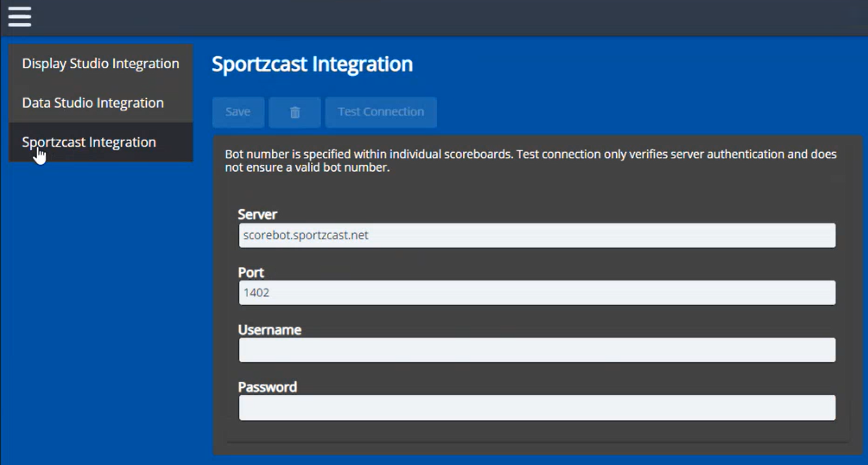Viewport: 868px width, 465px height.
Task: Open Display Studio Integration in sidebar
Action: pyautogui.click(x=100, y=64)
